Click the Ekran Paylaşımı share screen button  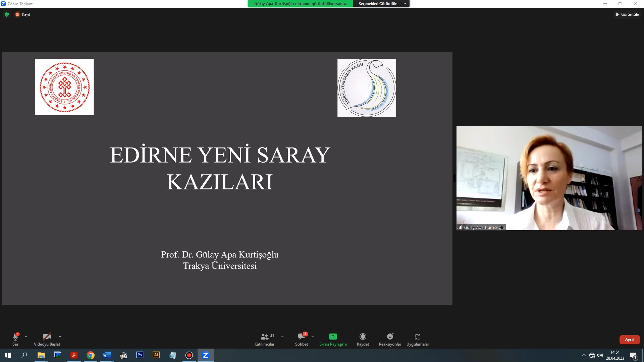click(333, 339)
